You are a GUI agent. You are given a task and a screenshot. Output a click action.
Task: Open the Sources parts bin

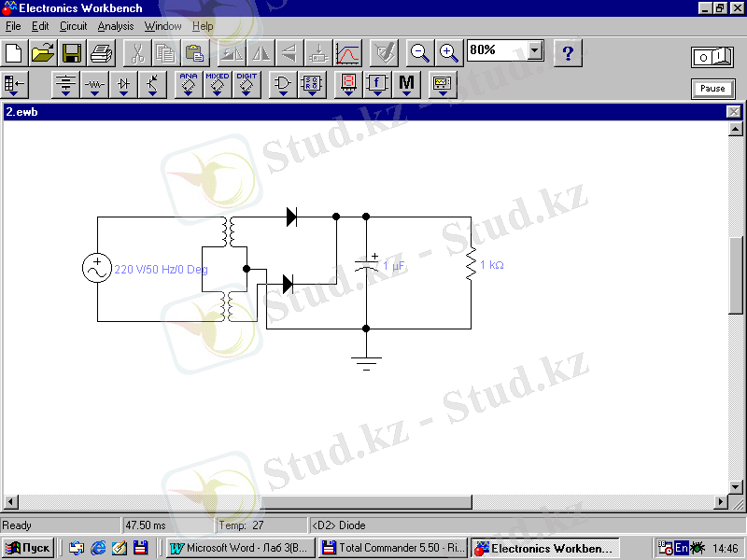pos(65,85)
